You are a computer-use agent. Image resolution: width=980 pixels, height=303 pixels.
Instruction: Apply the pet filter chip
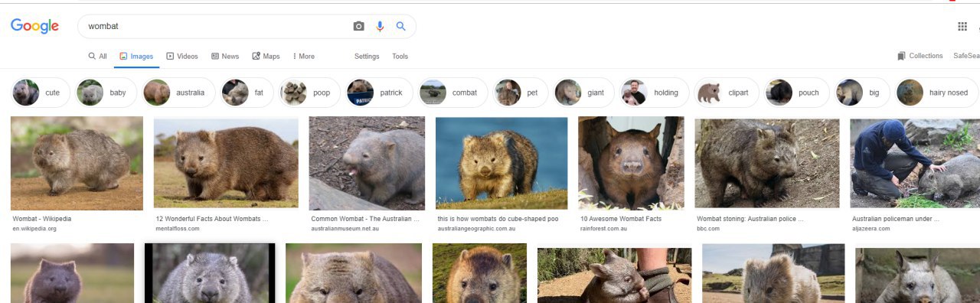(521, 93)
